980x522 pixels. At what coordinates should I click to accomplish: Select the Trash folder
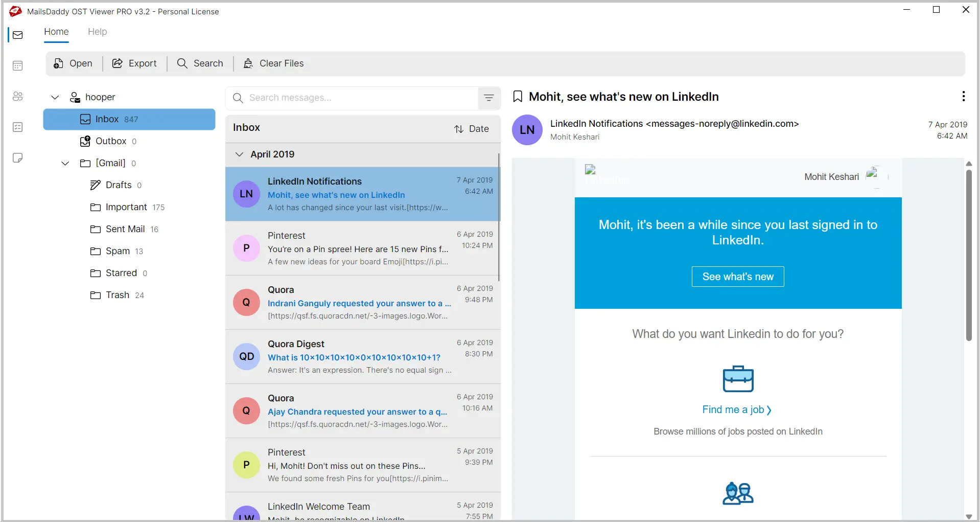point(118,295)
